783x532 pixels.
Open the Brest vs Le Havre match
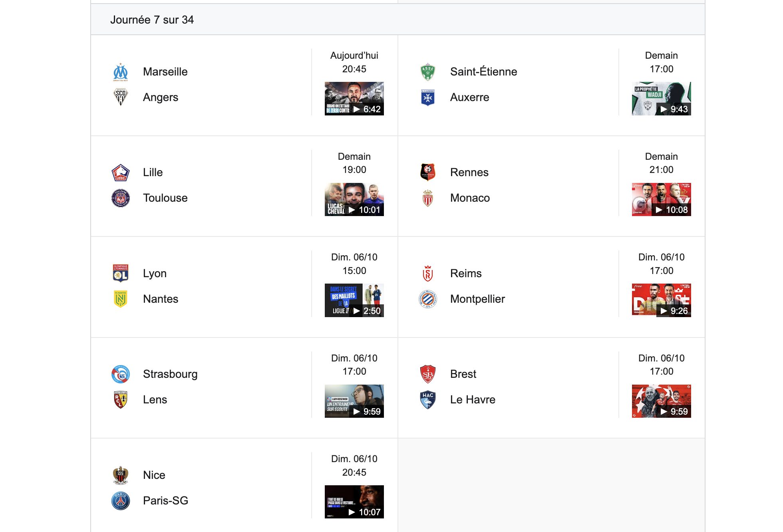coord(551,387)
